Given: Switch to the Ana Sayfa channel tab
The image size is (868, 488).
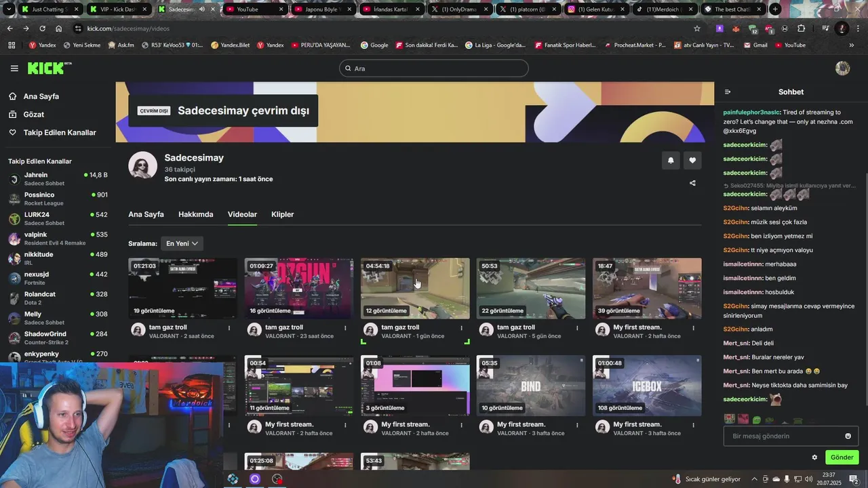Looking at the screenshot, I should (x=146, y=214).
